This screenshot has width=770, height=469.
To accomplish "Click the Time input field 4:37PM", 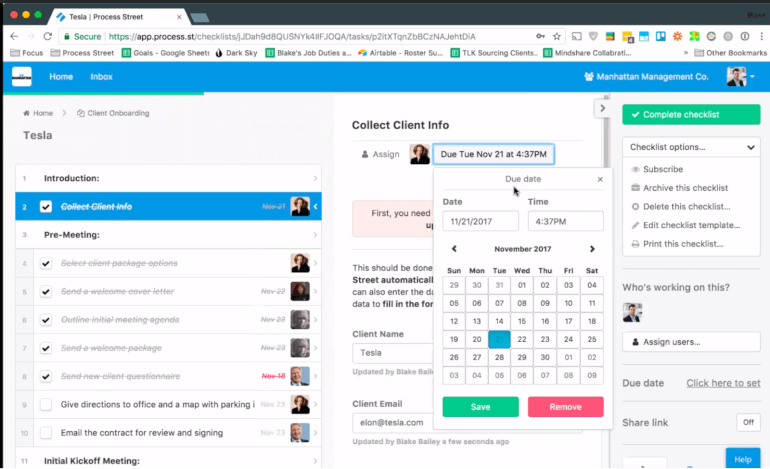I will coord(566,221).
